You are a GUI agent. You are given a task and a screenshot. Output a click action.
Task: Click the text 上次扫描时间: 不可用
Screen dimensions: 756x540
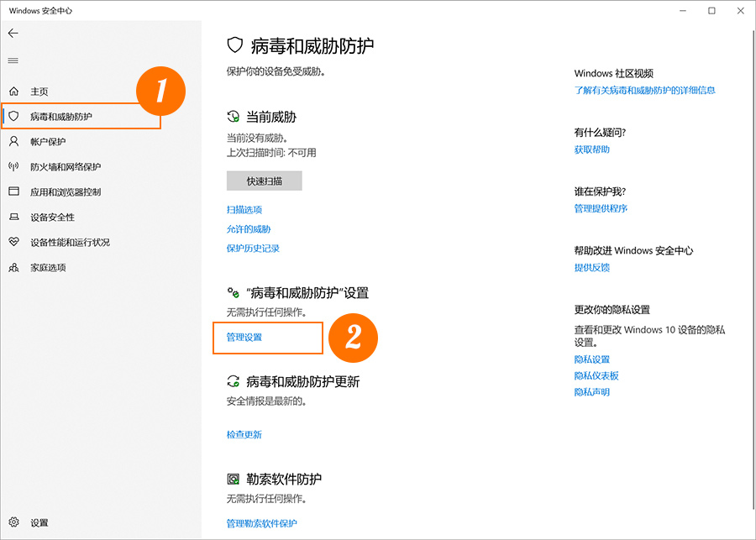tap(271, 153)
